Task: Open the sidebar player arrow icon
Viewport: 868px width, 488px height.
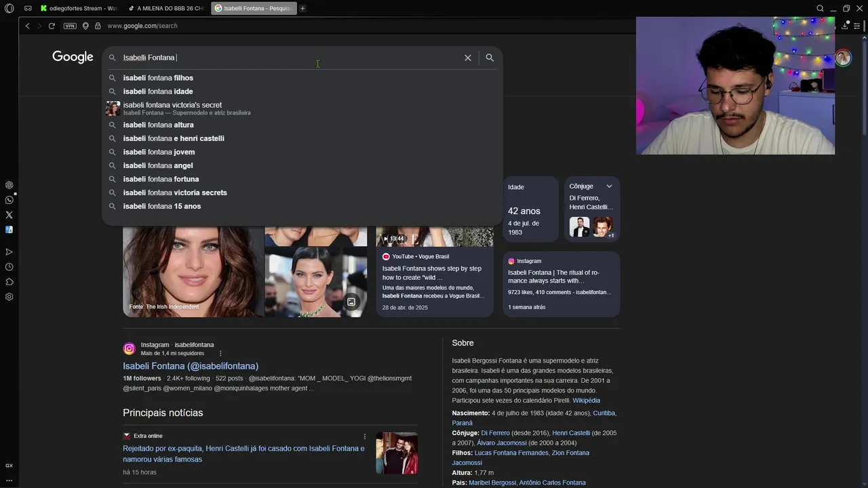Action: click(9, 252)
